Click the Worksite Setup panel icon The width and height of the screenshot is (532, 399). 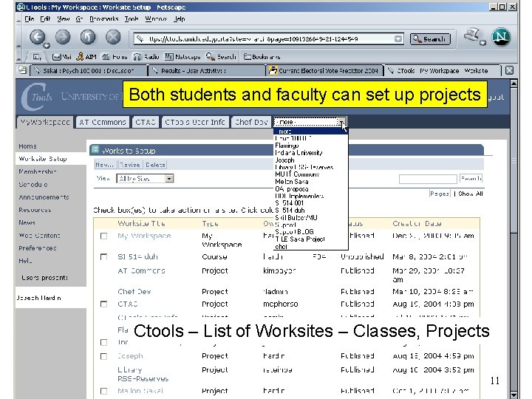point(95,149)
